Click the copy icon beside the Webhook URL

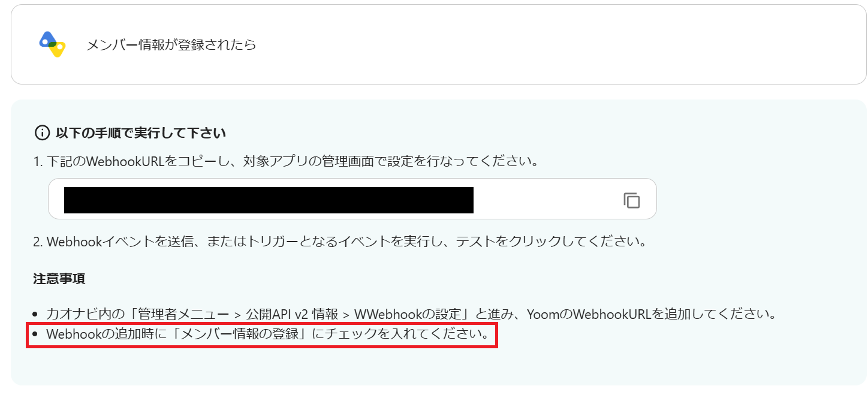(x=631, y=200)
